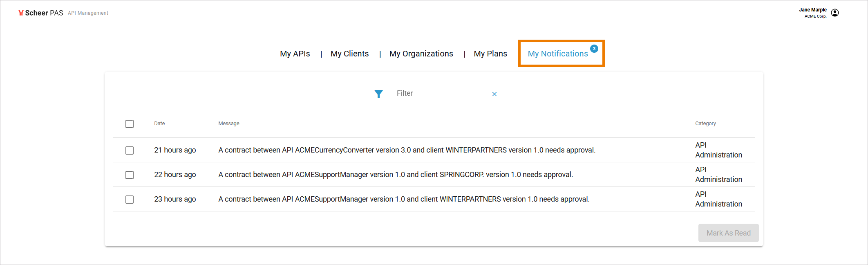The width and height of the screenshot is (868, 265).
Task: Clear the filter with the X icon
Action: point(494,94)
